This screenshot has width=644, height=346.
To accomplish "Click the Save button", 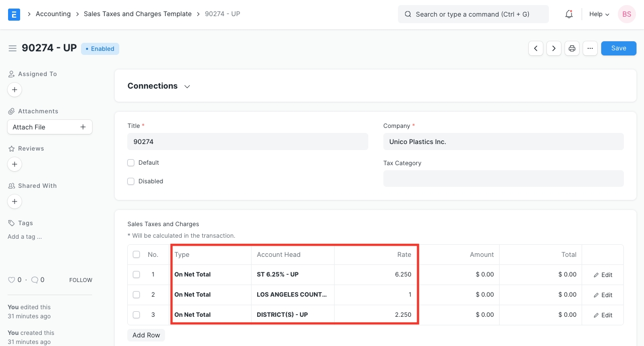I will coord(618,48).
